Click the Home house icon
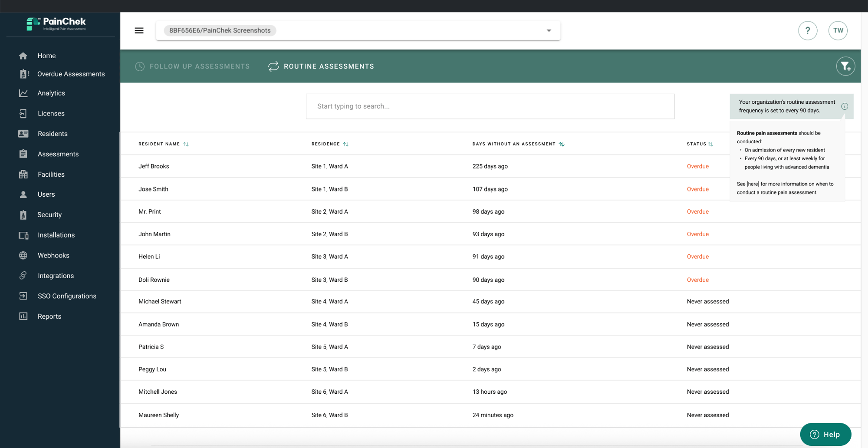Image resolution: width=868 pixels, height=448 pixels. pos(23,56)
